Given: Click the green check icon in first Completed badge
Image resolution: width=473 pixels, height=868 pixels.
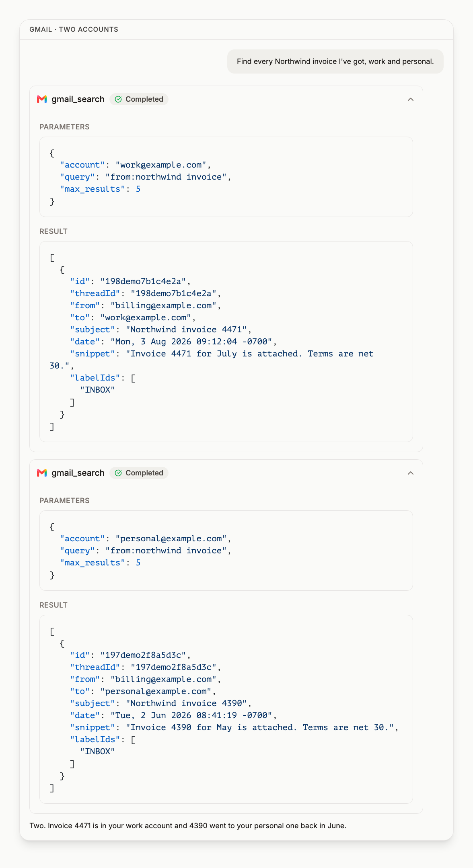Looking at the screenshot, I should pos(118,99).
